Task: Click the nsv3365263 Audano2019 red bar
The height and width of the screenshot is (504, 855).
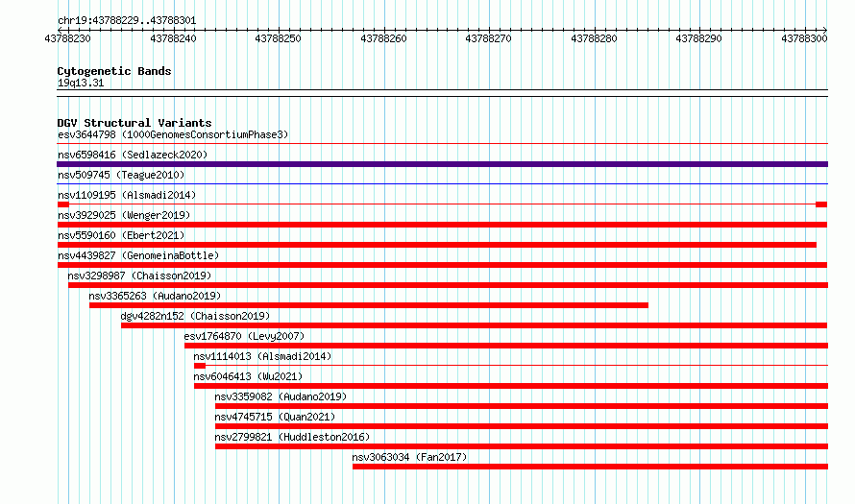Action: 369,305
